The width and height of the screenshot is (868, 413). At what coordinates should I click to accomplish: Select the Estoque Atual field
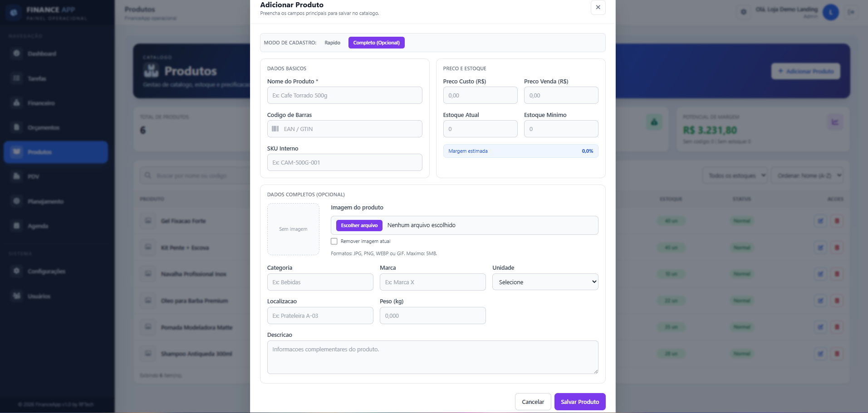[480, 129]
